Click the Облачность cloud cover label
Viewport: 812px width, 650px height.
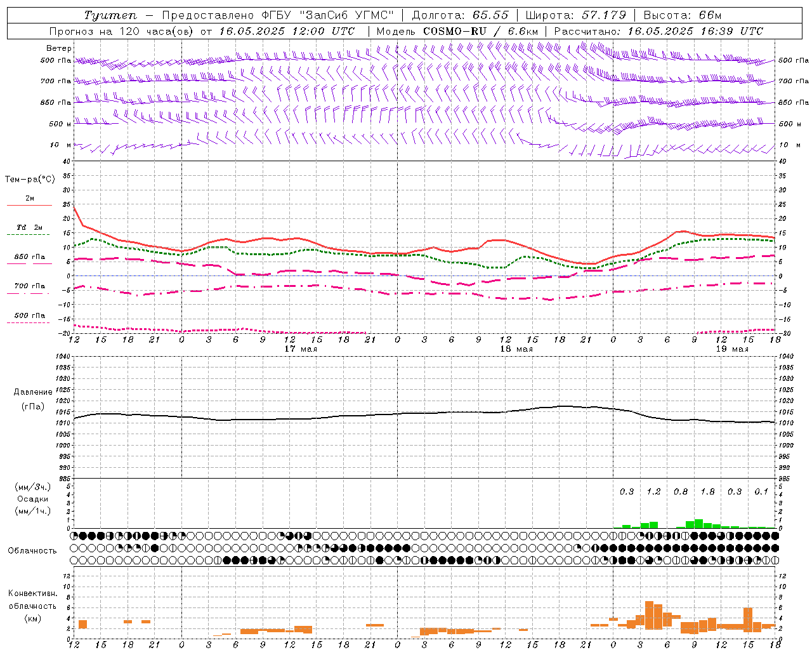(32, 550)
